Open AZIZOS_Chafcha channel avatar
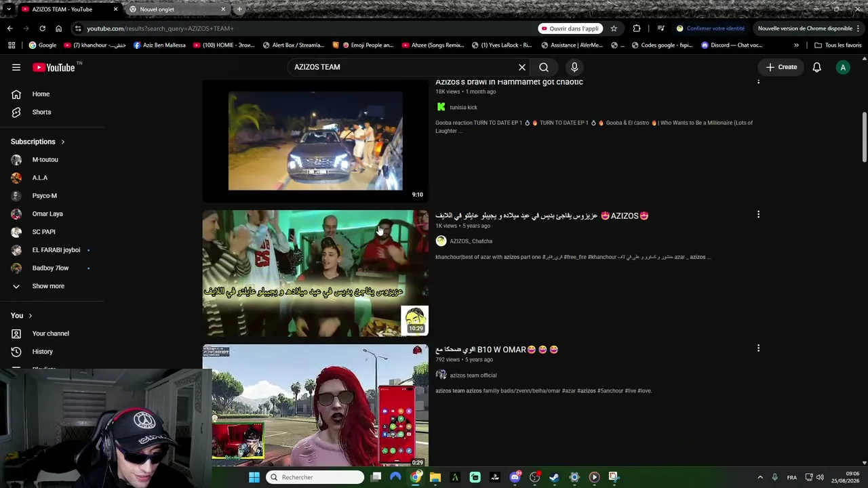Image resolution: width=868 pixels, height=488 pixels. pos(441,241)
